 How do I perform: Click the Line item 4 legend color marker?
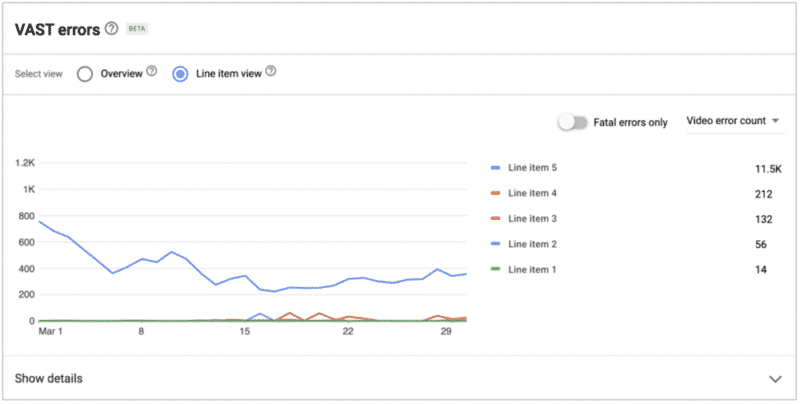point(497,194)
